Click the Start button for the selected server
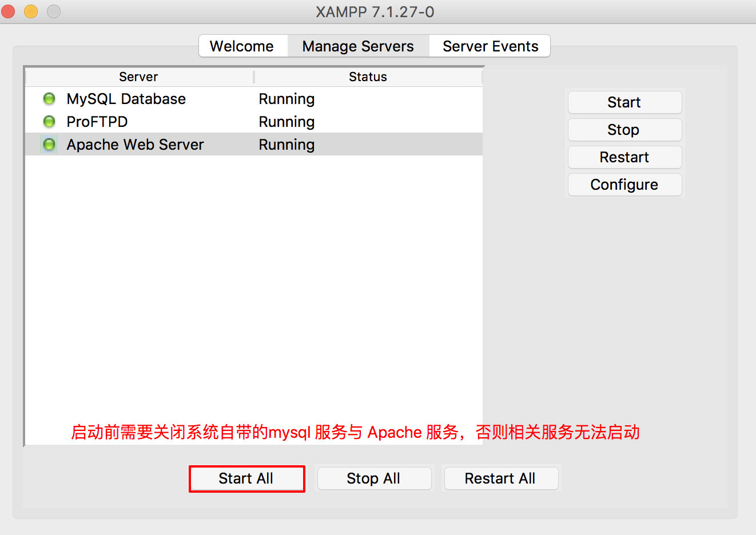Viewport: 756px width, 535px height. [x=624, y=102]
